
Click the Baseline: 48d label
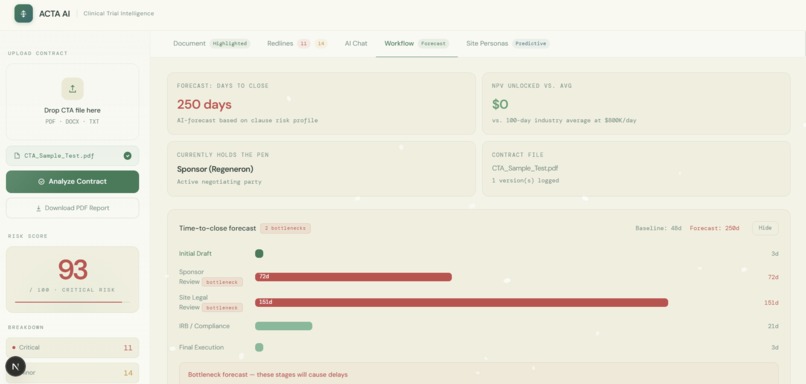[658, 228]
